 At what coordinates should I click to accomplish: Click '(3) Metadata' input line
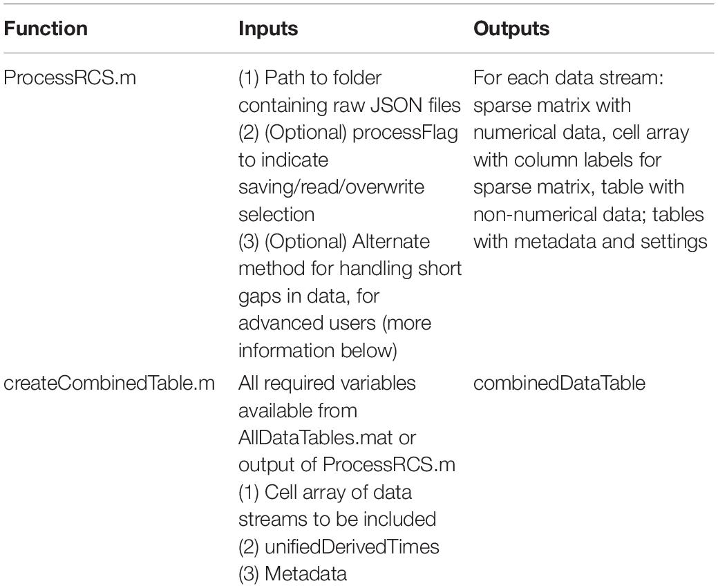point(292,573)
